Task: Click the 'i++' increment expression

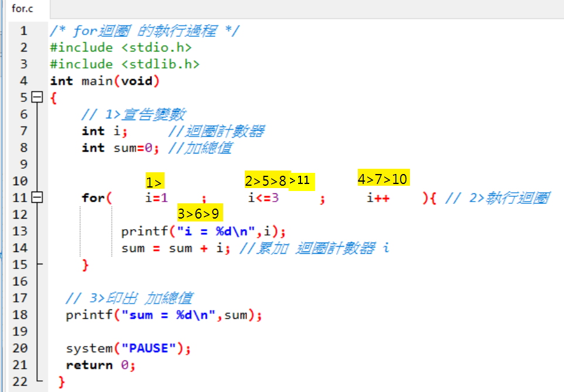Action: (378, 197)
